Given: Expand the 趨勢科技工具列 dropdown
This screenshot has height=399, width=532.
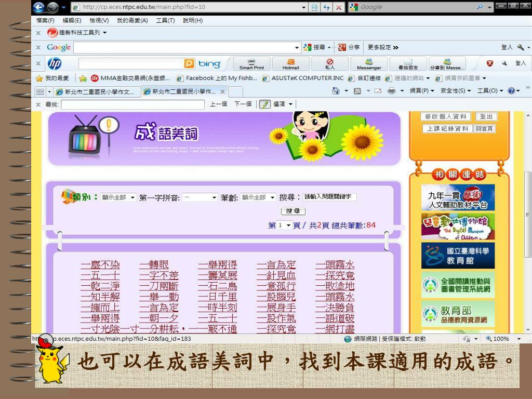Looking at the screenshot, I should [x=104, y=33].
